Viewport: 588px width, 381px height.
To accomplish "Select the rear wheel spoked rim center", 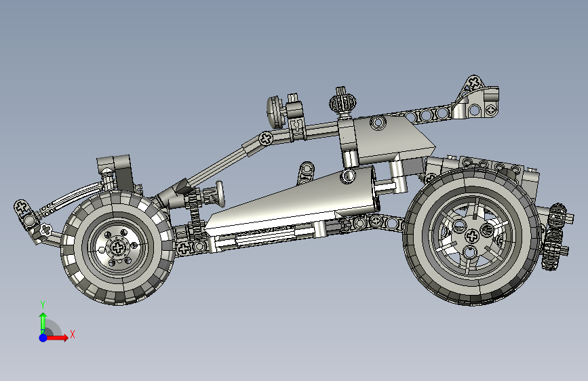I will (472, 236).
